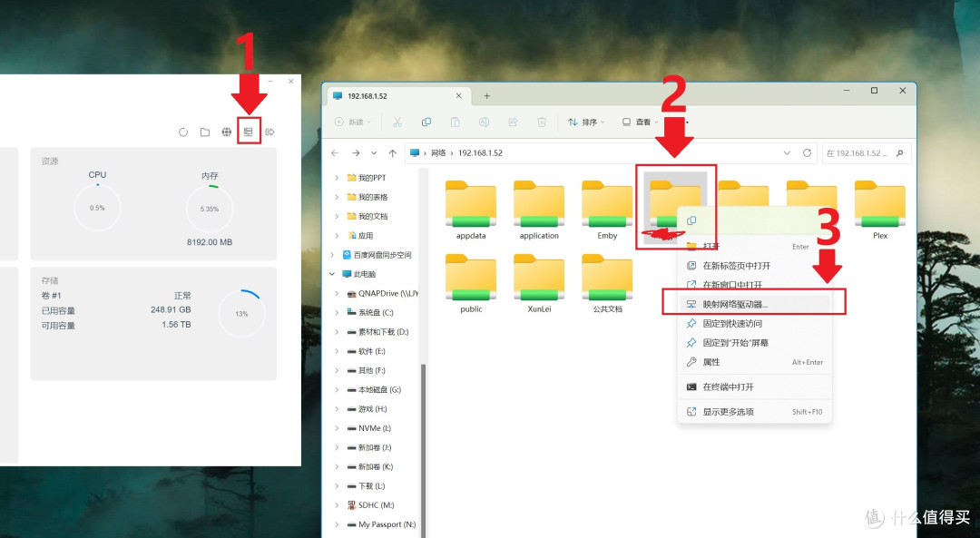Click the Share icon in Explorer toolbar
The width and height of the screenshot is (980, 538).
tap(513, 122)
